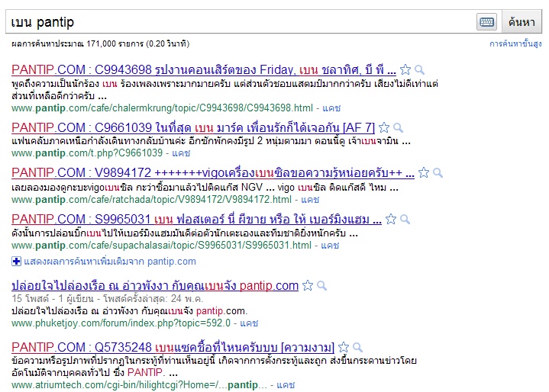Open cached copy of atriumtech.com result
Image resolution: width=549 pixels, height=392 pixels.
tap(286, 384)
